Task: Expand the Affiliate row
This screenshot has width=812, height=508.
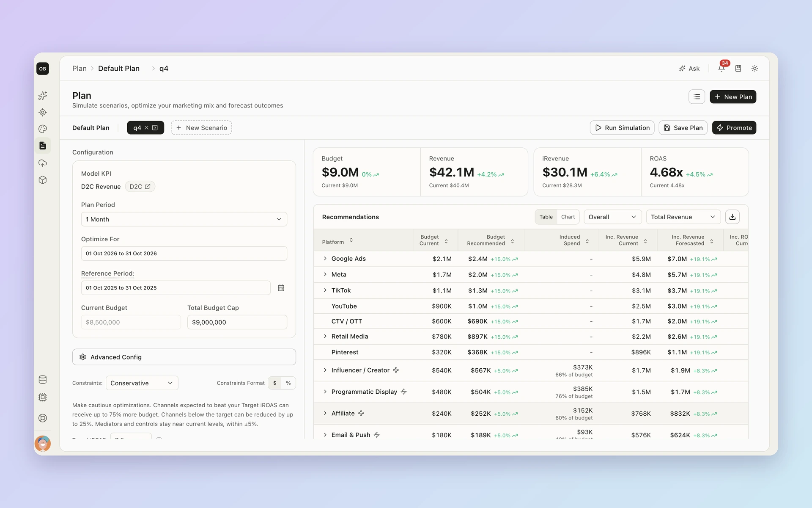Action: click(325, 414)
